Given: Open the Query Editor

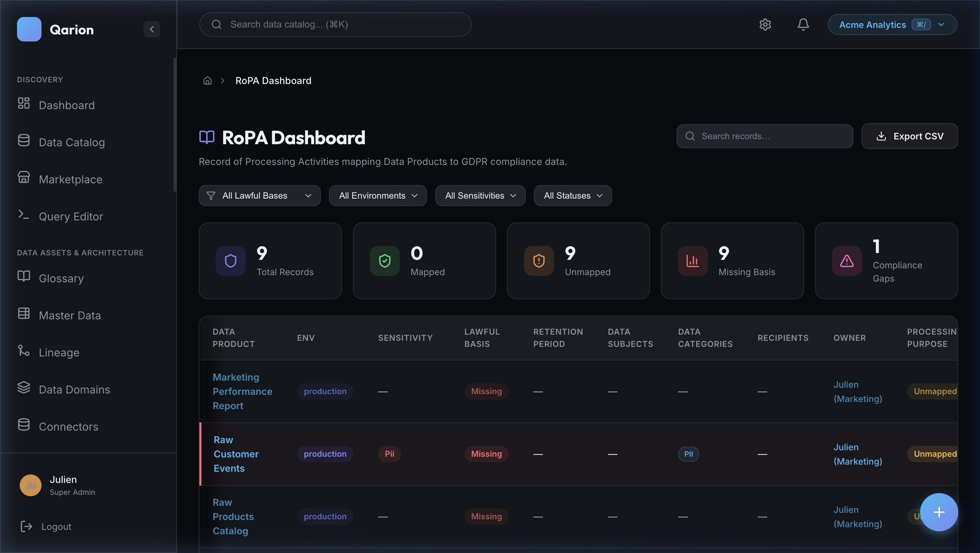Looking at the screenshot, I should click(x=71, y=216).
